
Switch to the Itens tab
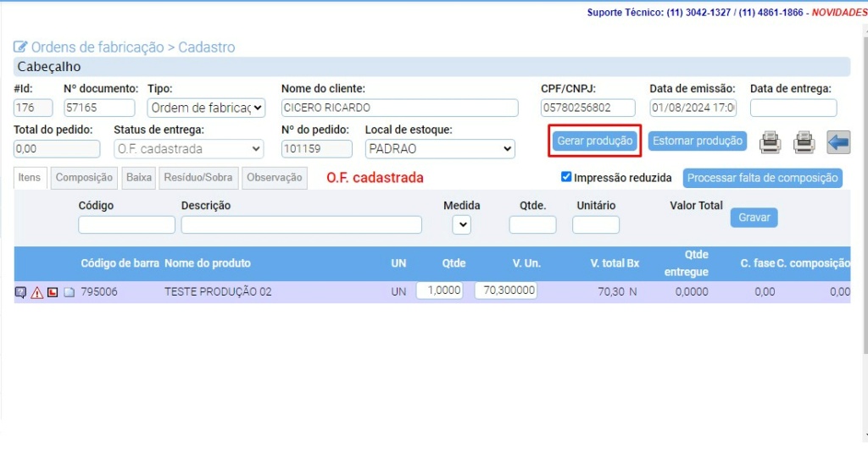tap(30, 178)
